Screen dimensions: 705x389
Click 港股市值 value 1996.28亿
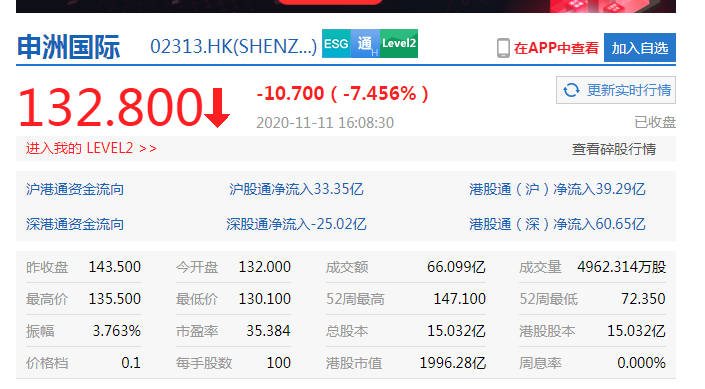coord(453,363)
